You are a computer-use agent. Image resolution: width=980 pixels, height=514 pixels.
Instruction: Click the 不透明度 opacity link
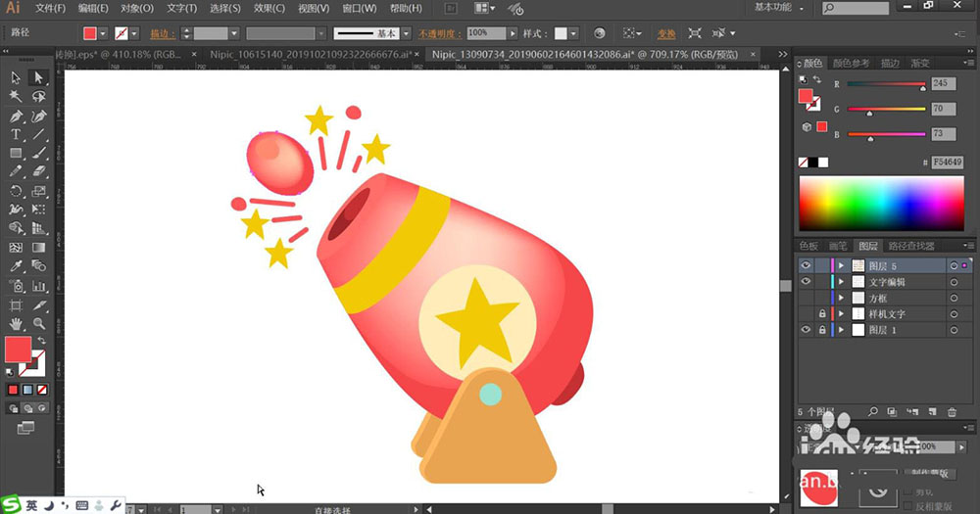[x=440, y=33]
